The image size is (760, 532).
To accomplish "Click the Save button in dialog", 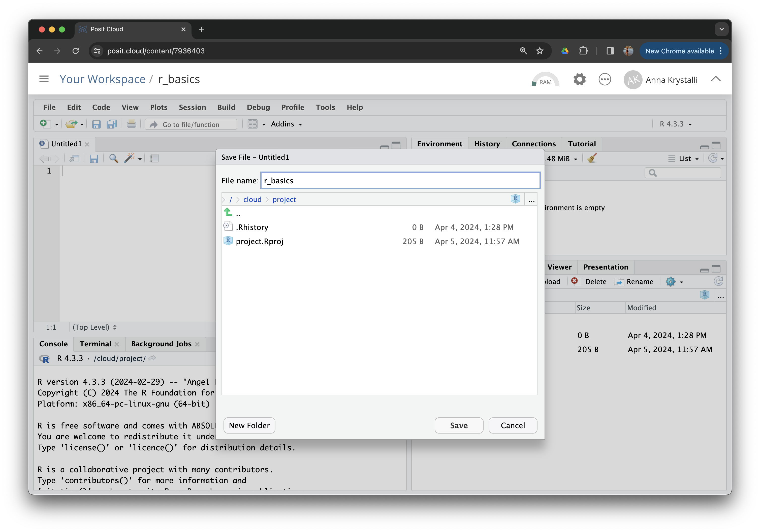I will (x=459, y=425).
